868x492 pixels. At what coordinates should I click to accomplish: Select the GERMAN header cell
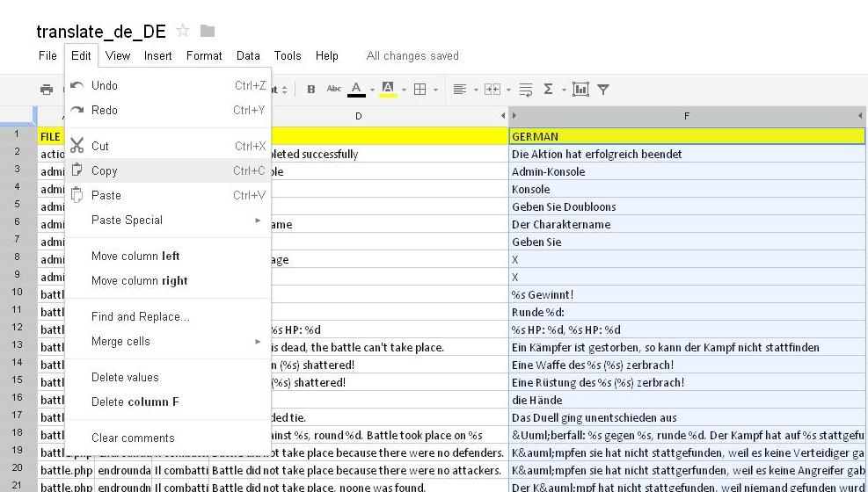pyautogui.click(x=686, y=136)
